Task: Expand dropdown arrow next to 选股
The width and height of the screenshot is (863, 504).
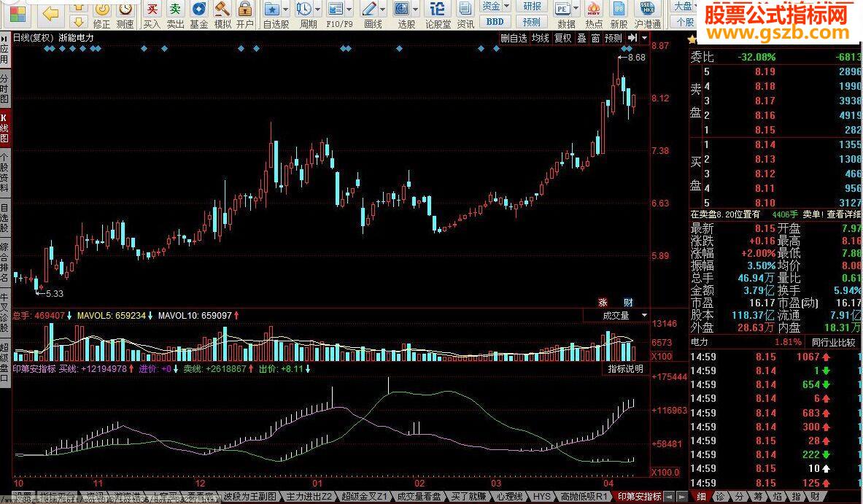Action: [x=416, y=9]
